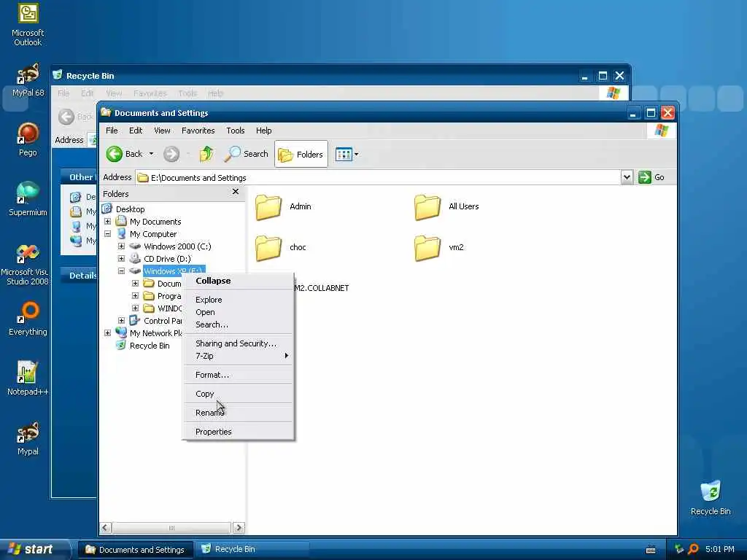Open Back history dropdown arrow
747x560 pixels.
(152, 154)
